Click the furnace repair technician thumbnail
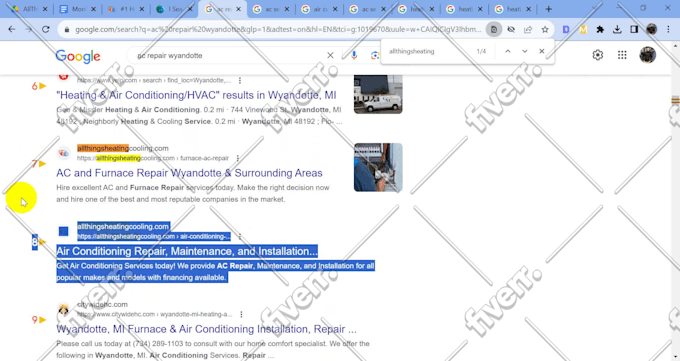The image size is (680, 361). click(x=378, y=167)
